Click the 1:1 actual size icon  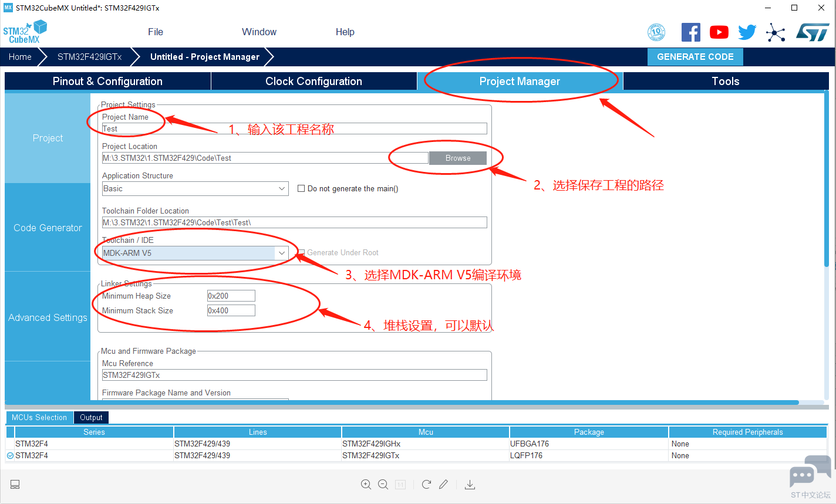click(400, 485)
